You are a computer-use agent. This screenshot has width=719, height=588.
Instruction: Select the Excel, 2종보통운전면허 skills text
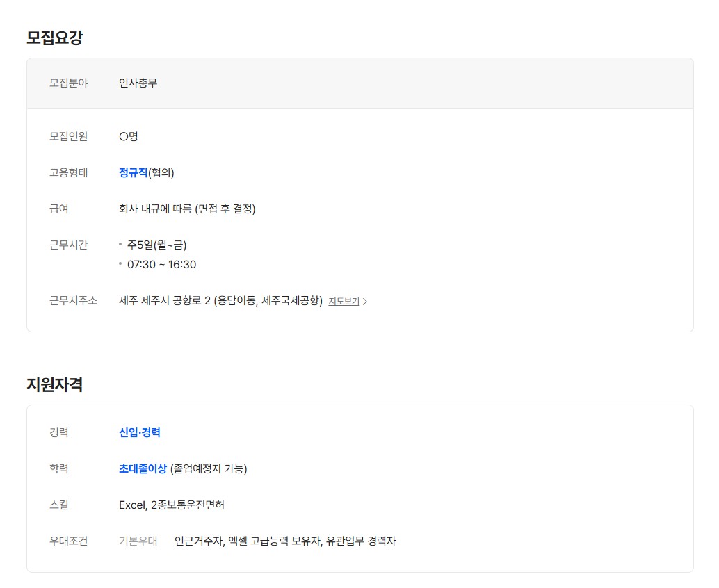pos(171,505)
